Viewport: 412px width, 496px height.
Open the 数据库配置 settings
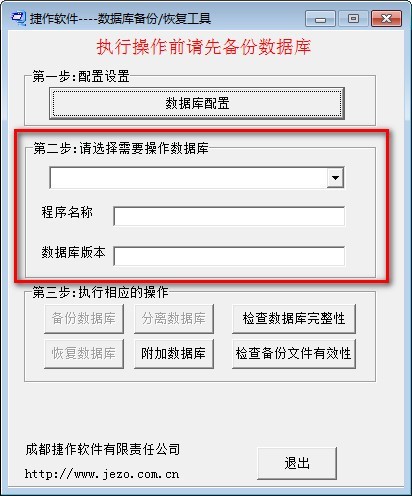197,103
